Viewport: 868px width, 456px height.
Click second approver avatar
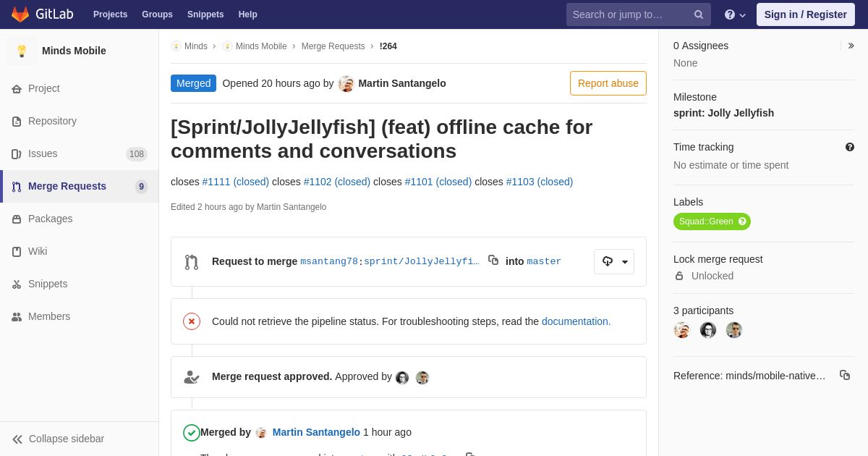pyautogui.click(x=422, y=377)
